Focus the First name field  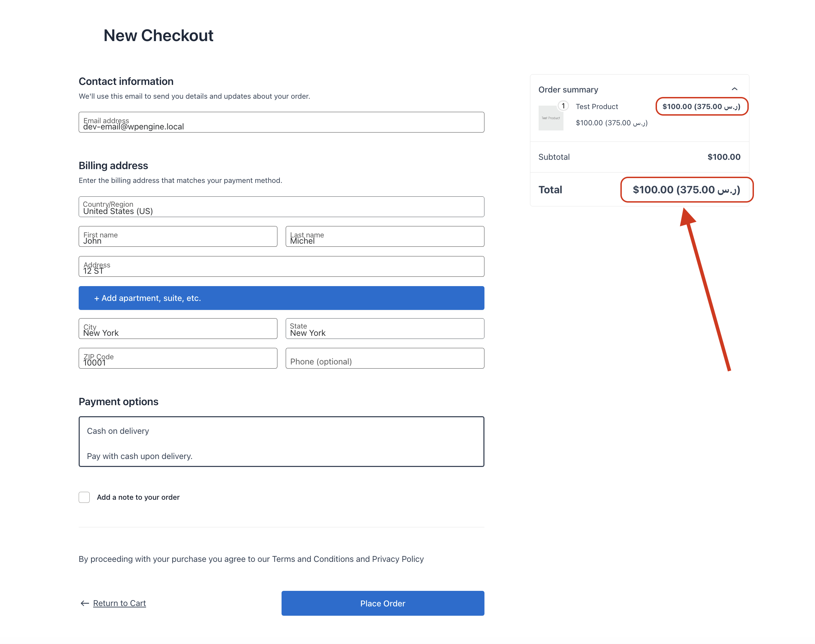(178, 236)
